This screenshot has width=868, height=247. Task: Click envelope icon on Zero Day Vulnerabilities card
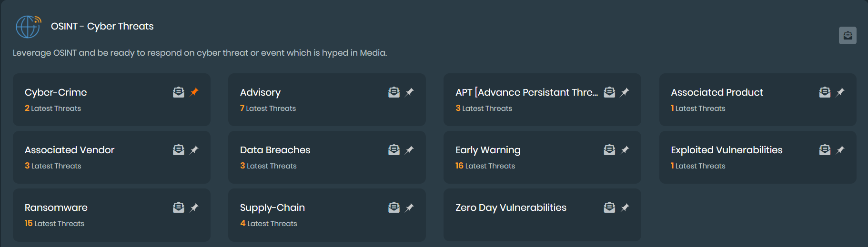point(609,207)
